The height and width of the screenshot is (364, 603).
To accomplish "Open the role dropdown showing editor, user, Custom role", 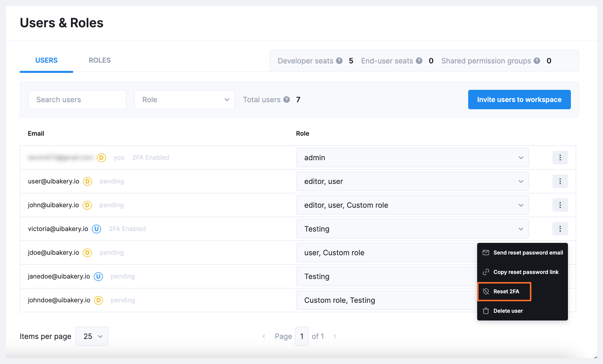I will pyautogui.click(x=412, y=205).
